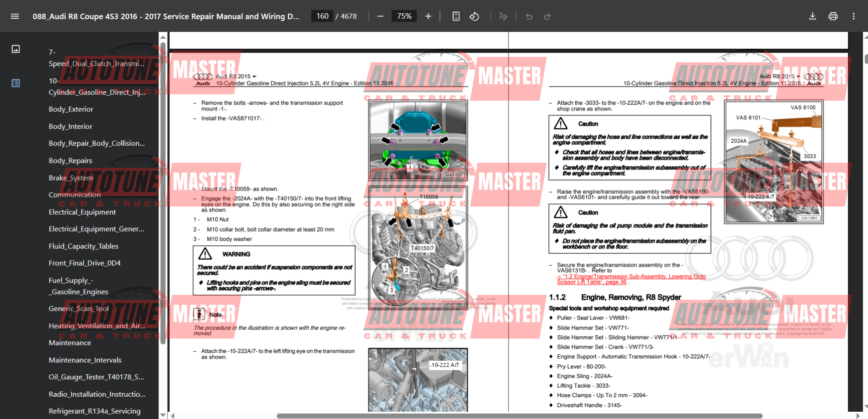The height and width of the screenshot is (419, 868).
Task: Open the Fluid_Capacity_Tables outline entry
Action: [x=84, y=246]
